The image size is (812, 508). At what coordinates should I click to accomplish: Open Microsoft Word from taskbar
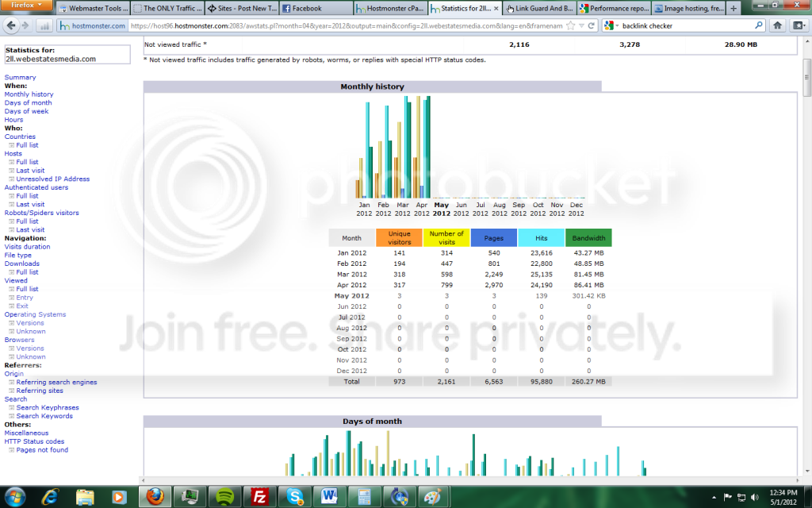pos(329,497)
